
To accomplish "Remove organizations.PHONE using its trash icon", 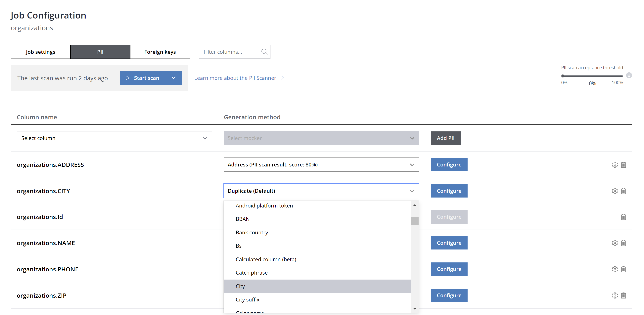I will [x=623, y=269].
